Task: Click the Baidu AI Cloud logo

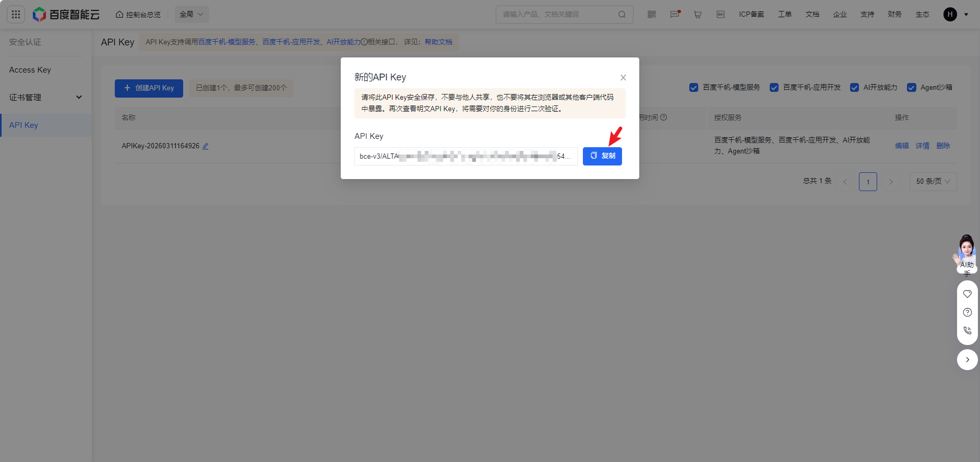Action: pos(66,15)
